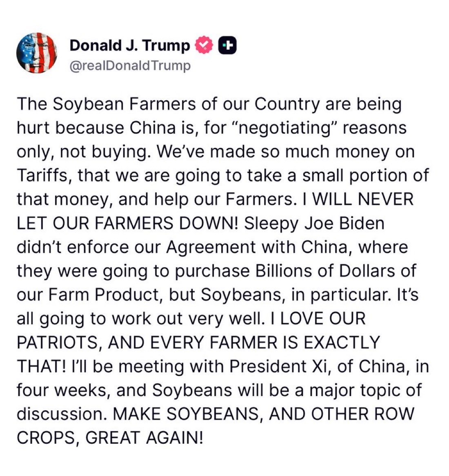Open the Donald J. Trump display name

[129, 46]
